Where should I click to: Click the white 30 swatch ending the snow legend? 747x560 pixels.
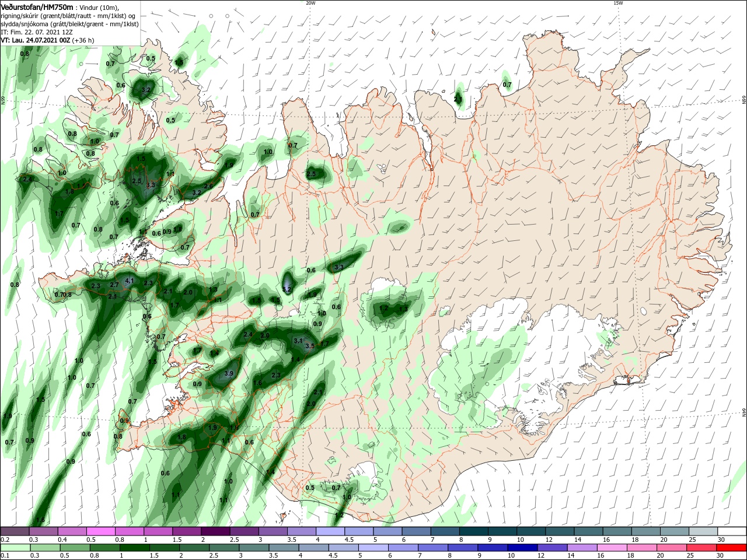click(x=732, y=531)
